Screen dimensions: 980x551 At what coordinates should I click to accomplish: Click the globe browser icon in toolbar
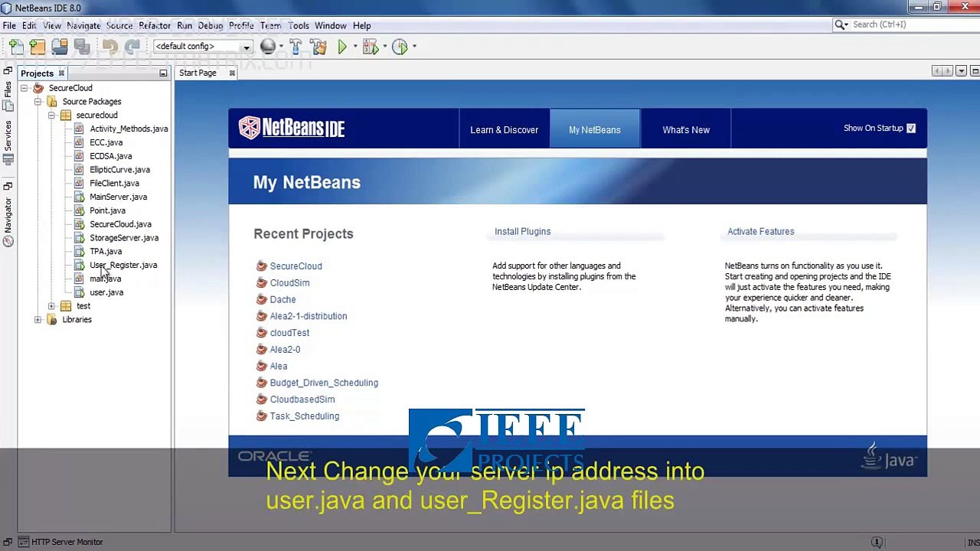click(267, 47)
